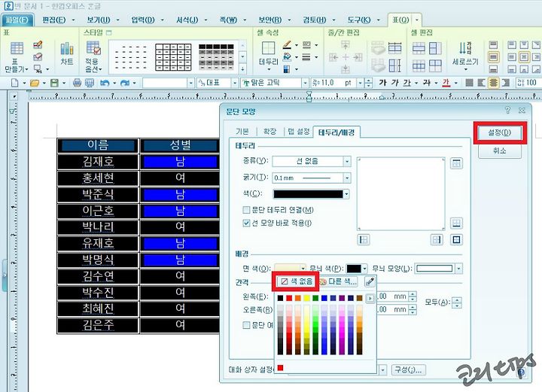This screenshot has width=542, height=392.
Task: Click the header cell 성별
Action: click(180, 145)
